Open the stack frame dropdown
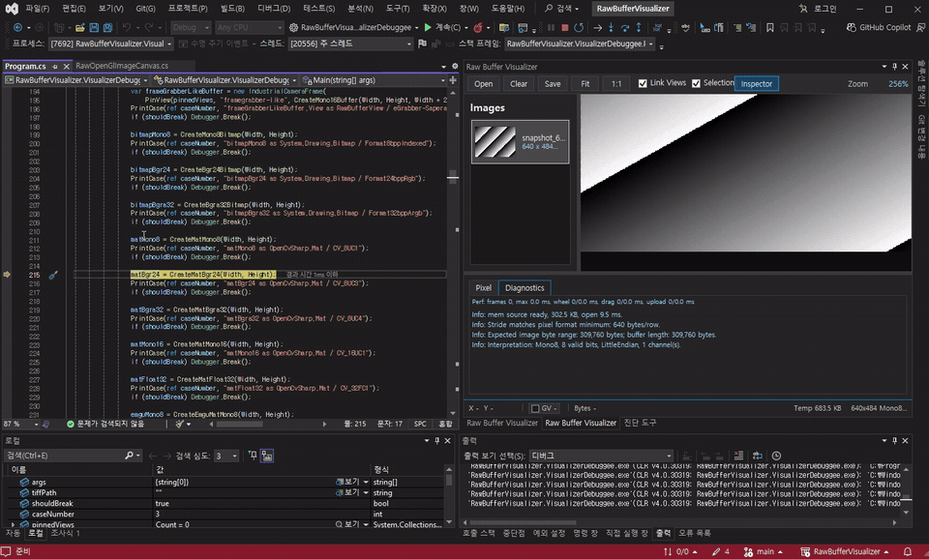 (x=580, y=44)
